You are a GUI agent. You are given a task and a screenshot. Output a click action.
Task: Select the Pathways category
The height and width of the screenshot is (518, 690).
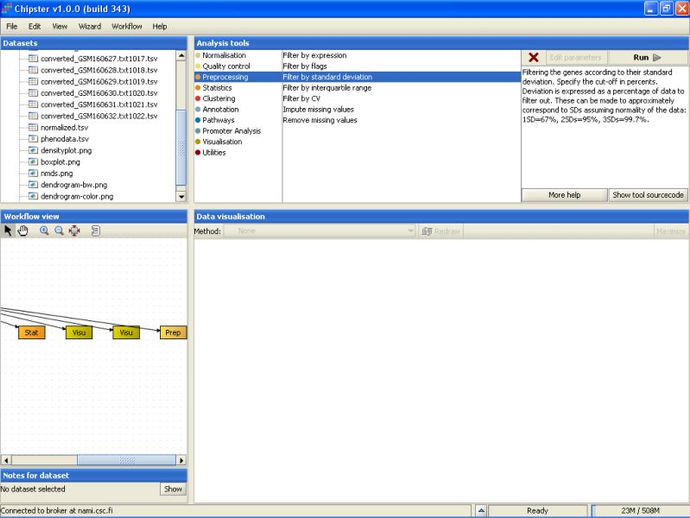(x=218, y=120)
